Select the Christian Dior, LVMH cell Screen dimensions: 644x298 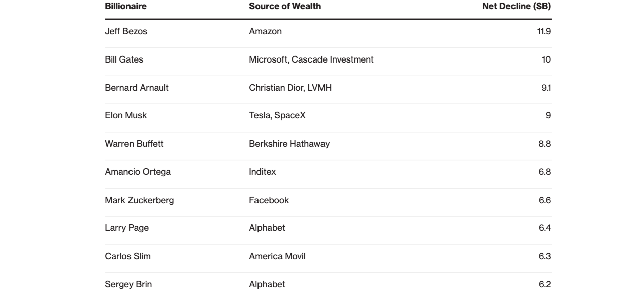click(x=290, y=88)
